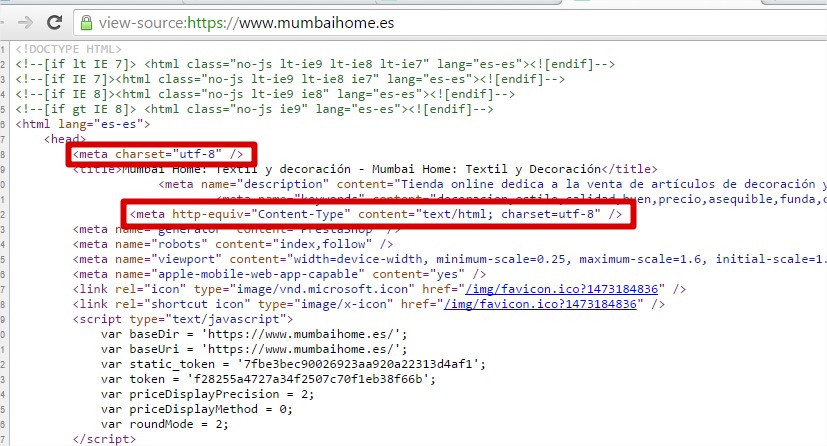Click the <html lang="es-es"> line
The height and width of the screenshot is (446, 827).
(83, 124)
